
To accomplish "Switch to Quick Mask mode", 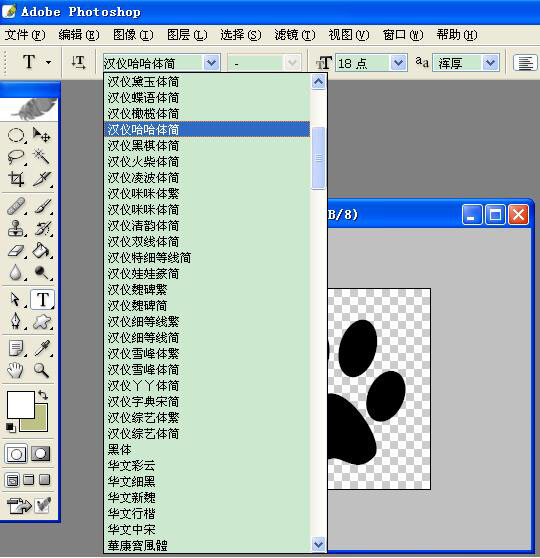I will point(41,453).
